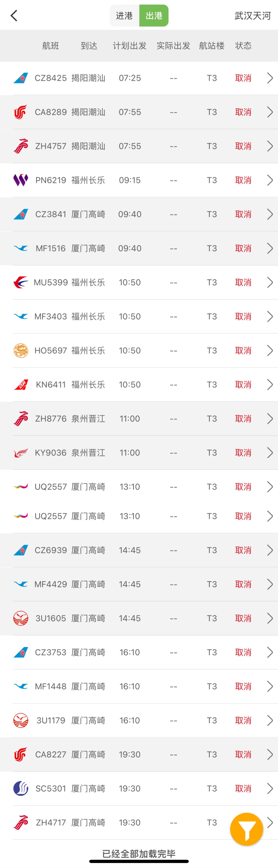Tap Shandong Airlines logo for SC5301
This screenshot has height=868, width=278.
[x=21, y=788]
